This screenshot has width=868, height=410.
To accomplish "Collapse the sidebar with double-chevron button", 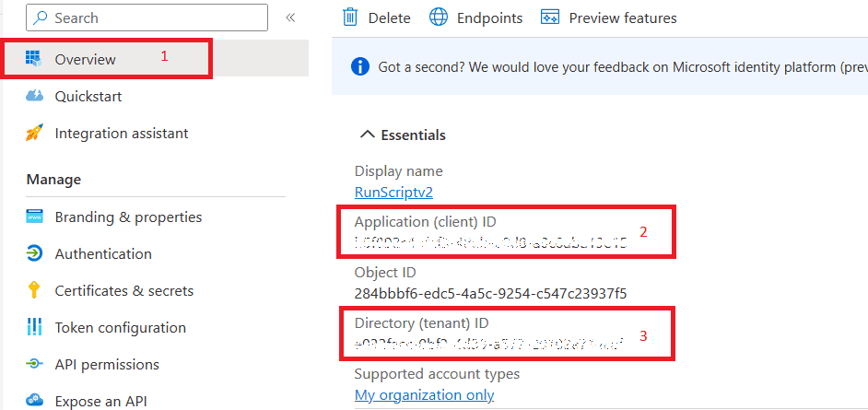I will tap(290, 18).
